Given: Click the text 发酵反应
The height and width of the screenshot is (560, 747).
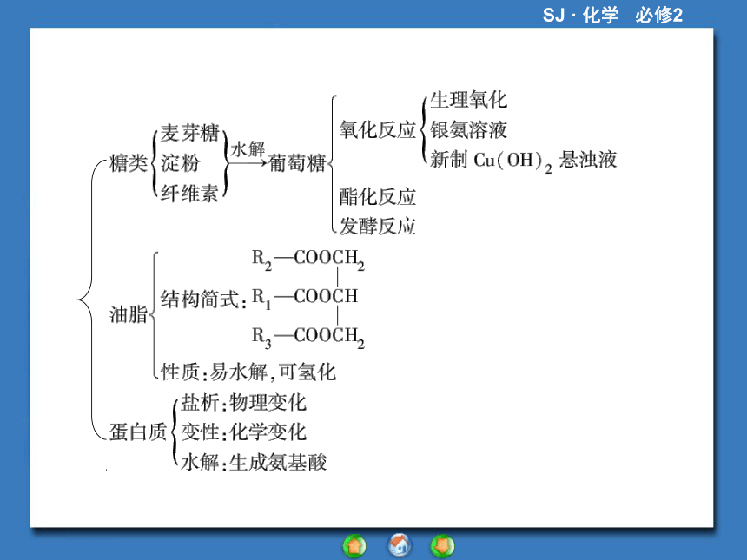Looking at the screenshot, I should pos(377,227).
